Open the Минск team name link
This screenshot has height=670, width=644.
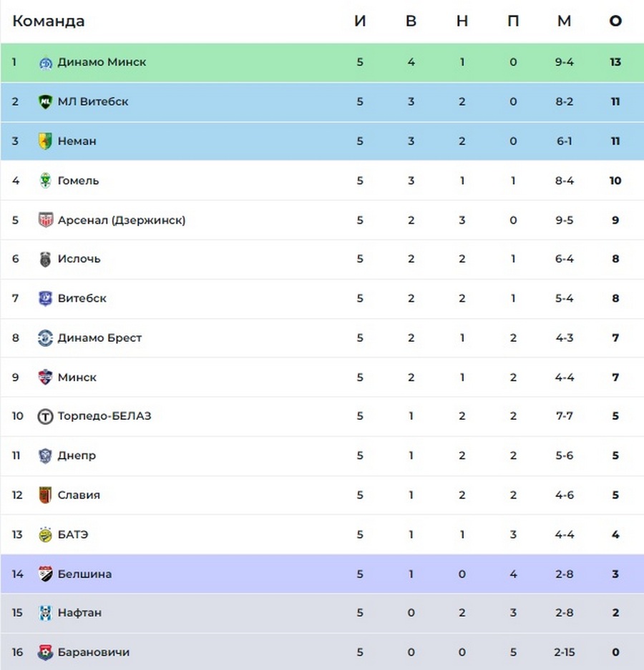click(77, 377)
